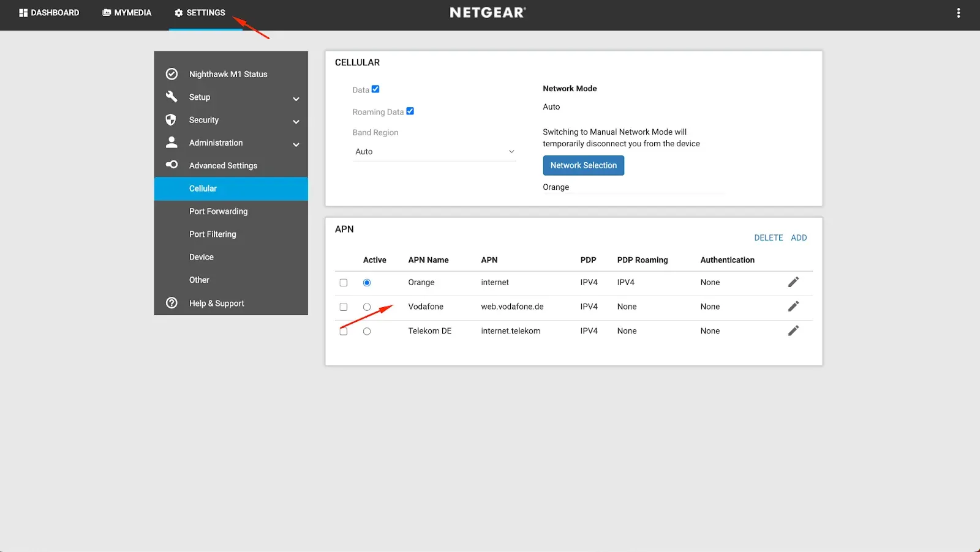This screenshot has width=980, height=552.
Task: Click the NETGEAR logo
Action: (488, 13)
